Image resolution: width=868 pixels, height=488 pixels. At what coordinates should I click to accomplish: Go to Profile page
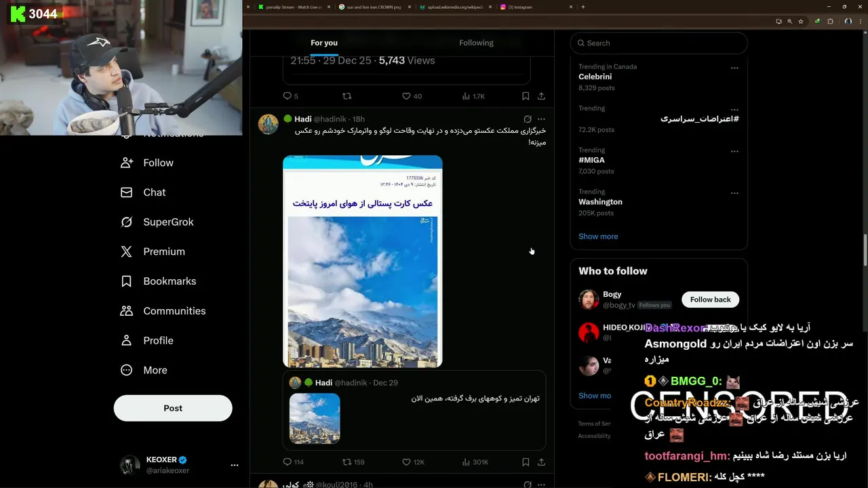pyautogui.click(x=146, y=340)
